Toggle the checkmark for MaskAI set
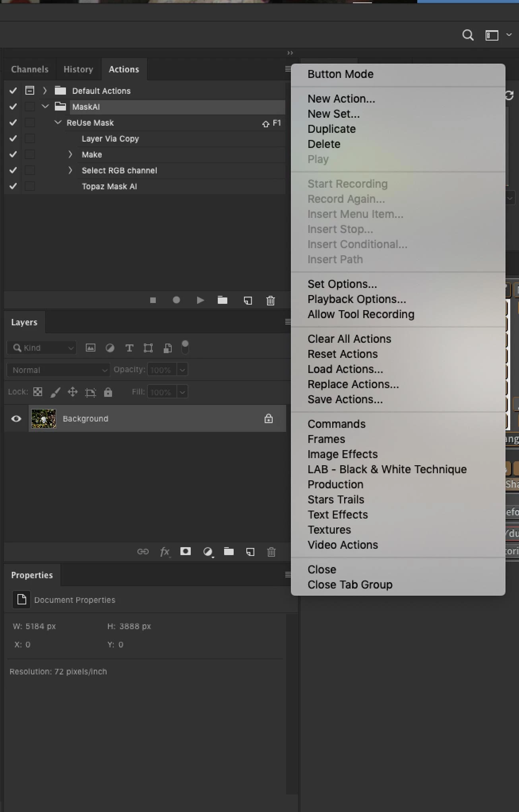519x812 pixels. [13, 107]
